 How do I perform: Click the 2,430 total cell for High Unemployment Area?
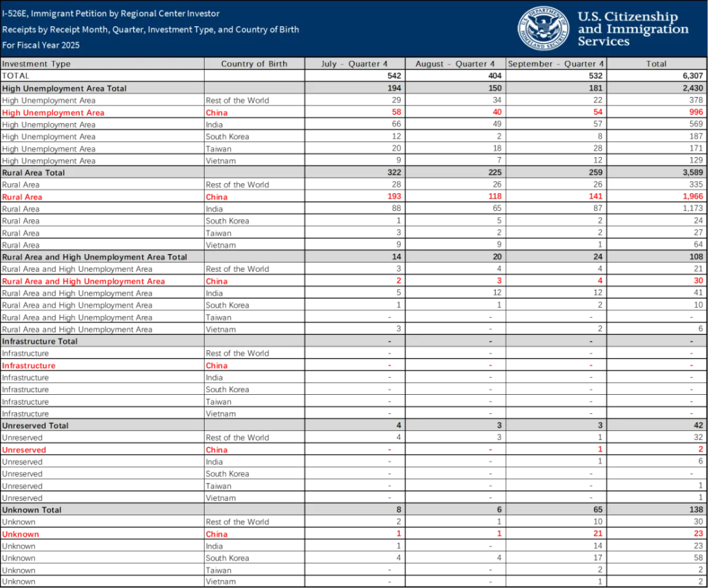690,88
